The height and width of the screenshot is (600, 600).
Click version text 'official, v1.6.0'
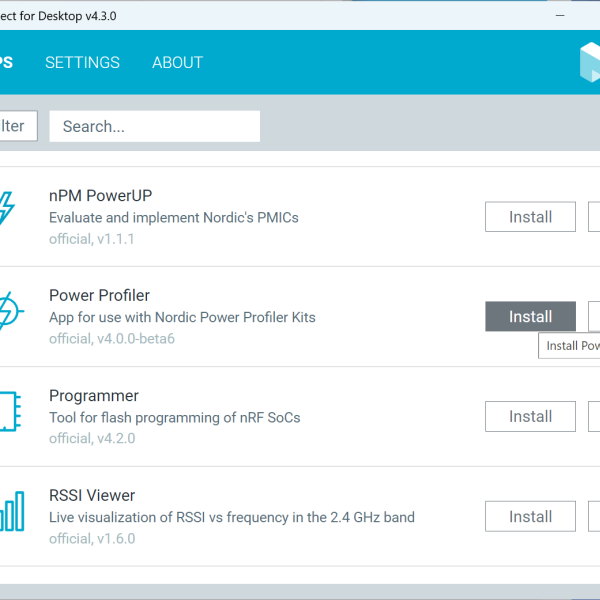[x=92, y=539]
